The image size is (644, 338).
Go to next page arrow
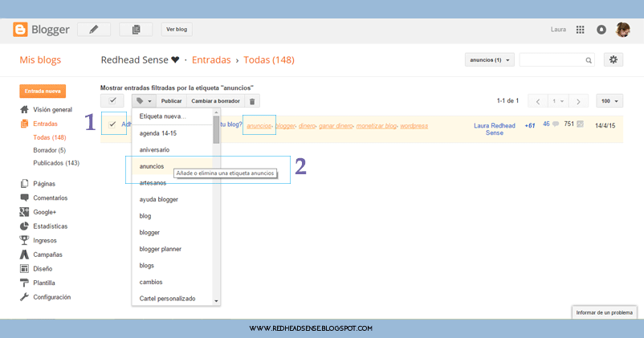click(578, 101)
